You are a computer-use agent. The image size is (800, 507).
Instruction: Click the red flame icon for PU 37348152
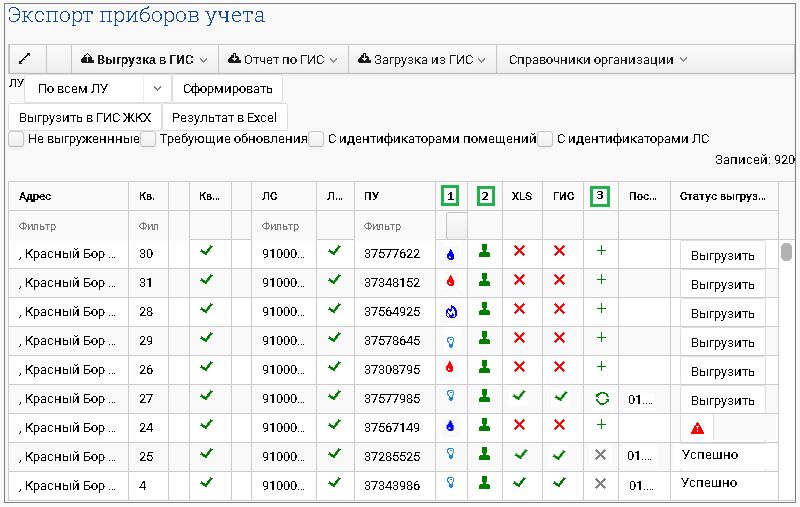(x=452, y=282)
